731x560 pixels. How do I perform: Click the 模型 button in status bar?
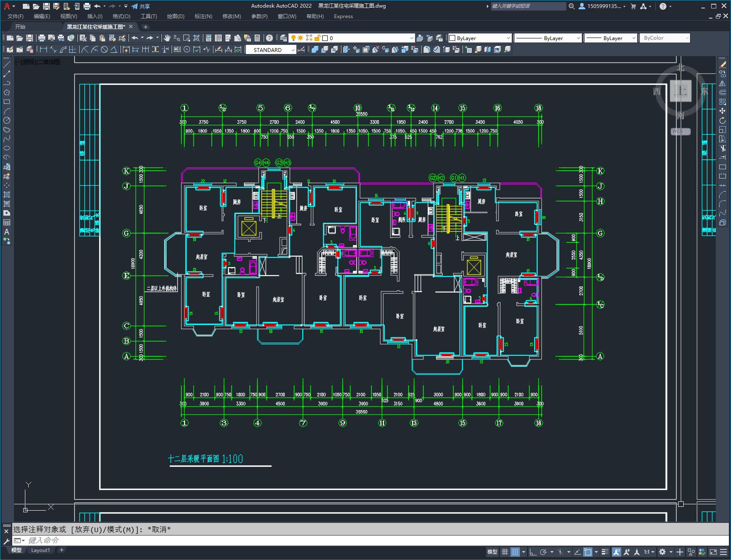pos(492,552)
